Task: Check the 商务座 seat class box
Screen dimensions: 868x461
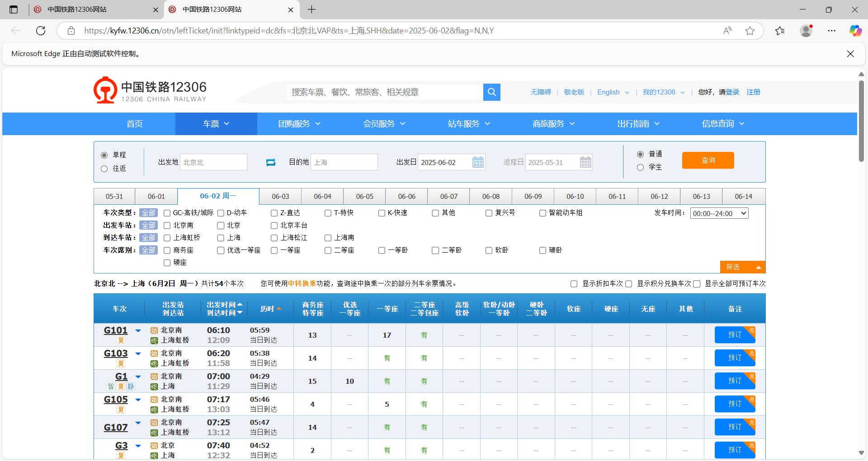Action: tap(167, 250)
